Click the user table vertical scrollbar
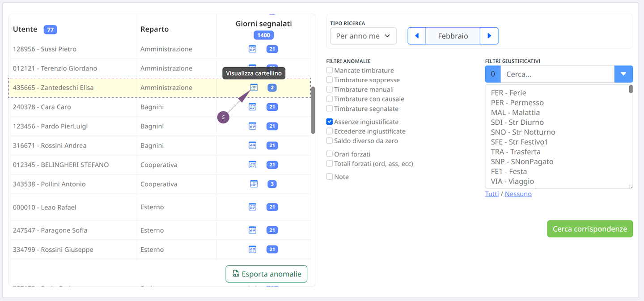 pyautogui.click(x=313, y=110)
